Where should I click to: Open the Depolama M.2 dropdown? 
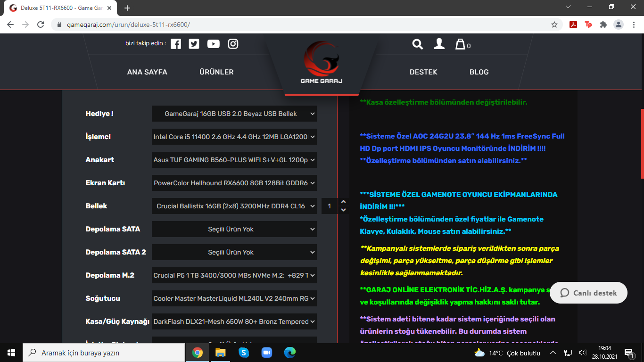coord(234,275)
